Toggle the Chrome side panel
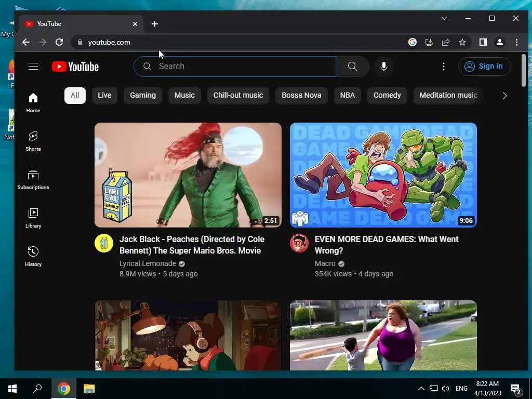The image size is (532, 399). click(483, 42)
